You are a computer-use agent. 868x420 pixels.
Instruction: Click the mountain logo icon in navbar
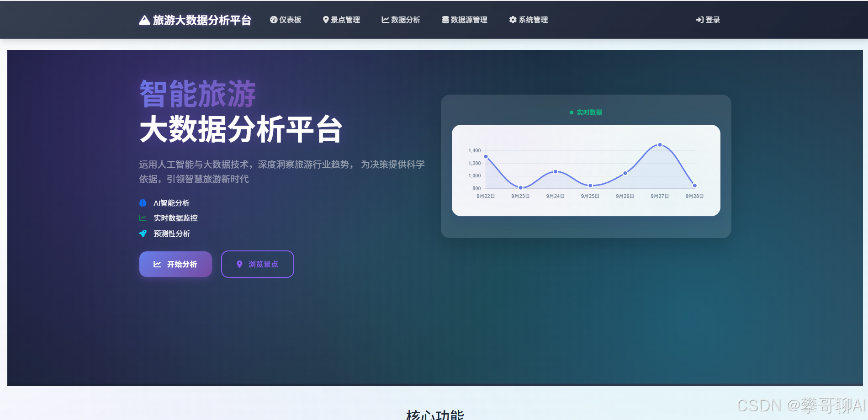(144, 20)
